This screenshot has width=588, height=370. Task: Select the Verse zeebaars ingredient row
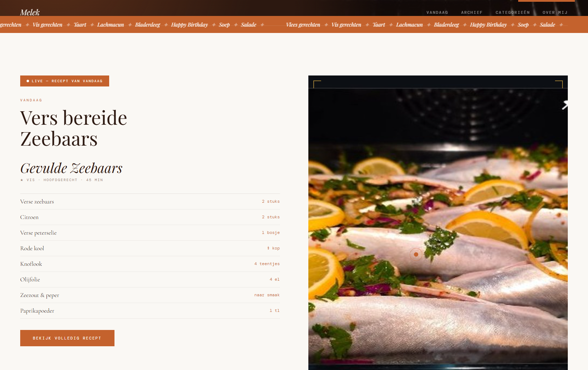coord(150,201)
